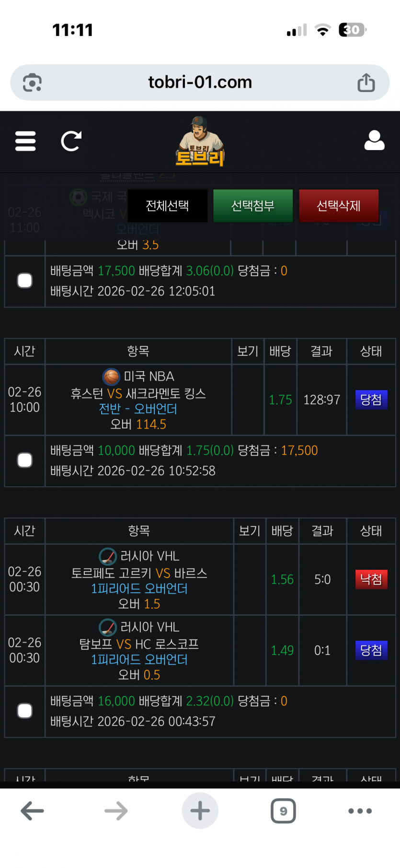Tap the 토브리 logo in header
Image resolution: width=400 pixels, height=868 pixels.
pyautogui.click(x=200, y=142)
